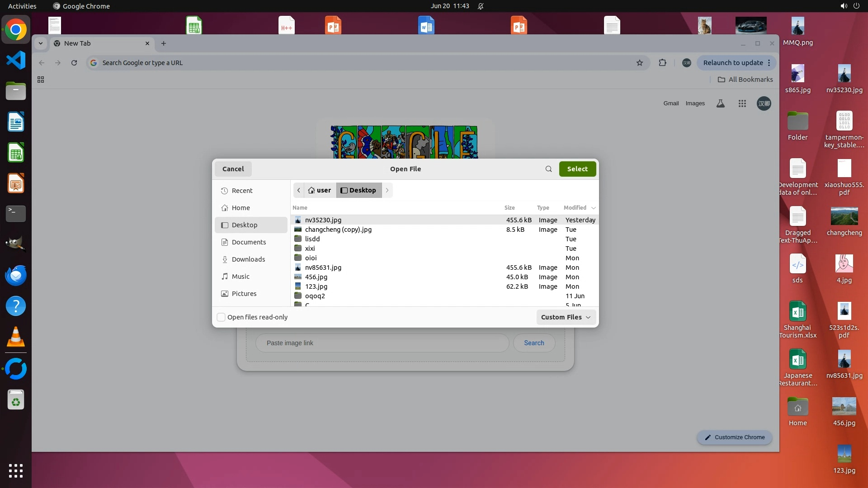
Task: Click the search icon in Open File dialog
Action: coord(548,169)
